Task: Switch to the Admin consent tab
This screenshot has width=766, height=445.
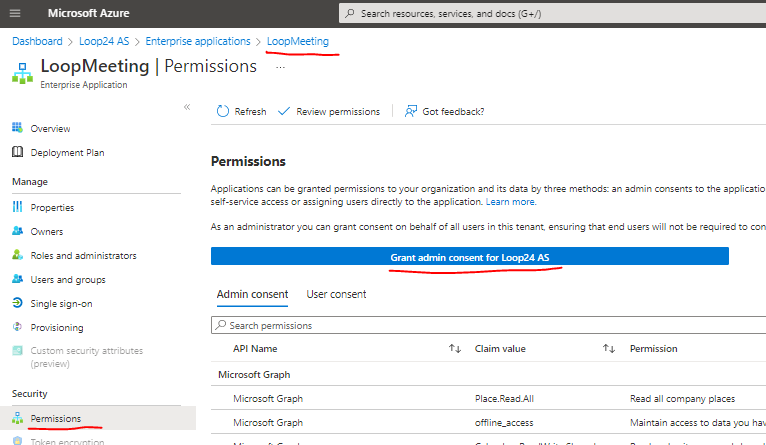Action: [x=252, y=295]
